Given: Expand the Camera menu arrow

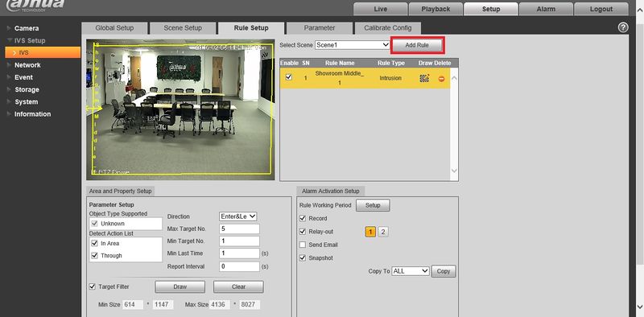Looking at the screenshot, I should pos(9,28).
